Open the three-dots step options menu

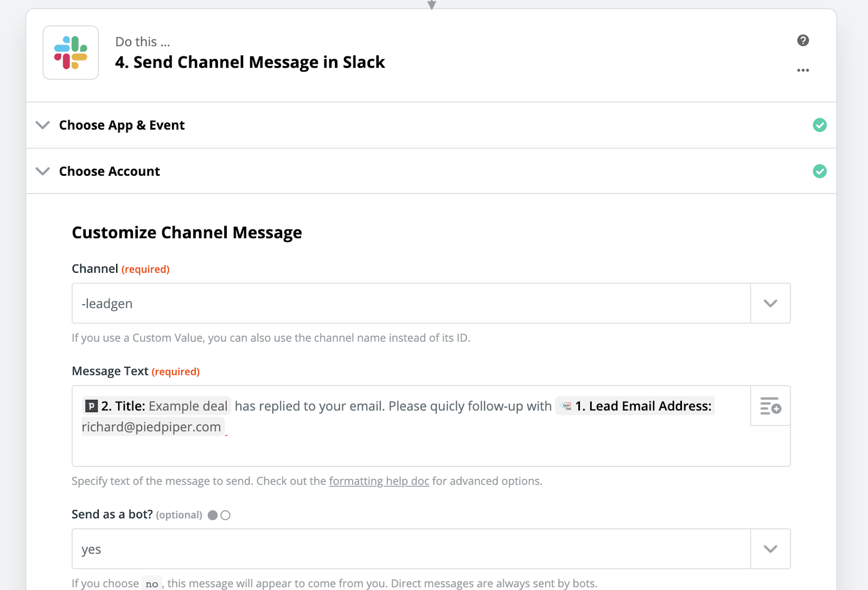tap(803, 70)
